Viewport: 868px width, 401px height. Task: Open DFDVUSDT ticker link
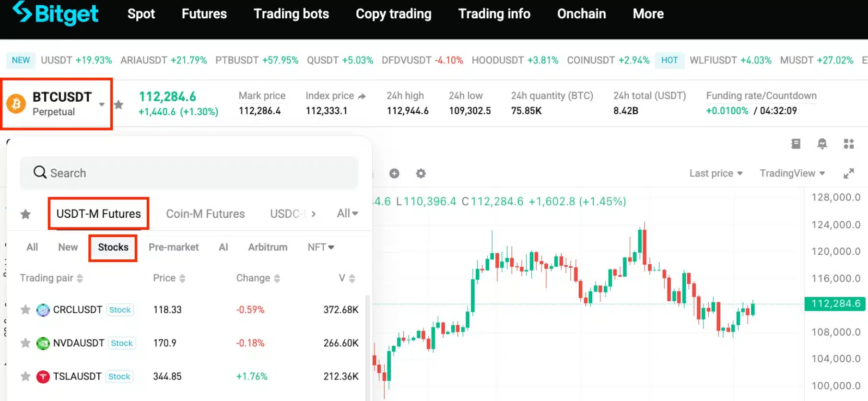point(422,60)
